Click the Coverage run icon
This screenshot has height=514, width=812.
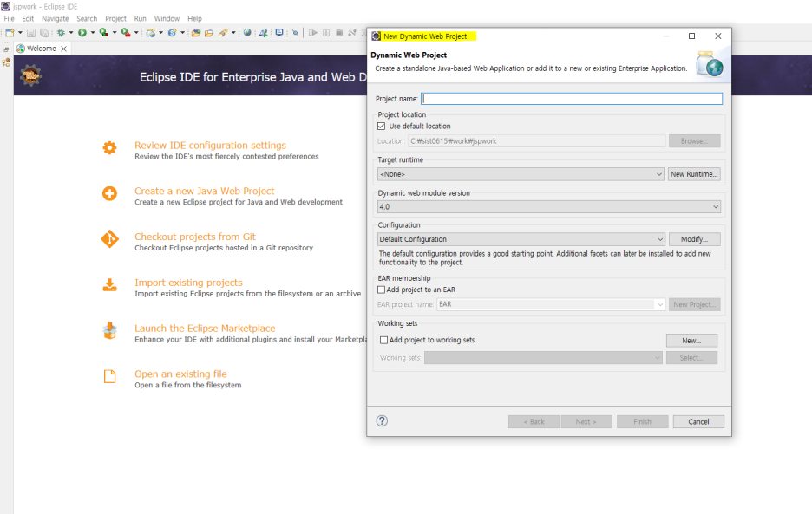tap(103, 33)
